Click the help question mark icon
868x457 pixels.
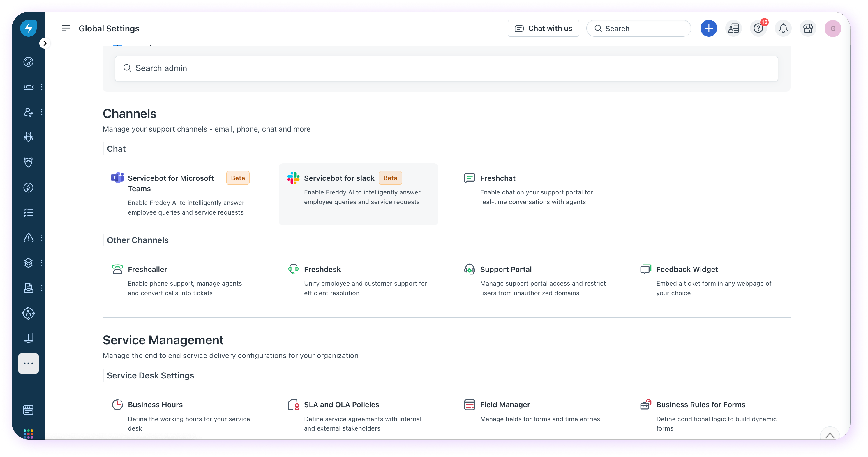pyautogui.click(x=758, y=28)
